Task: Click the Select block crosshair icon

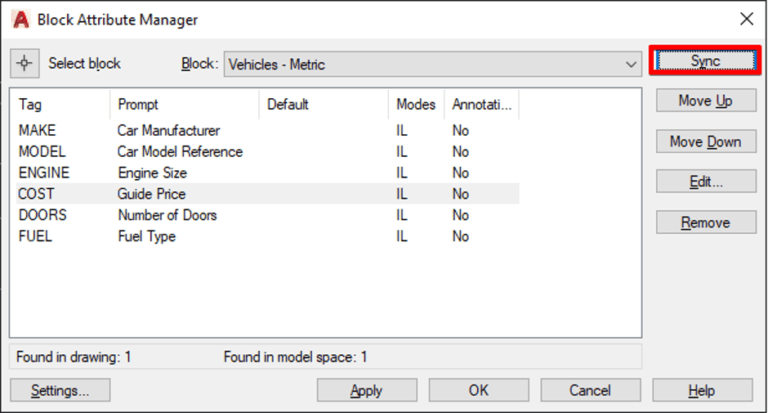Action: pyautogui.click(x=24, y=63)
